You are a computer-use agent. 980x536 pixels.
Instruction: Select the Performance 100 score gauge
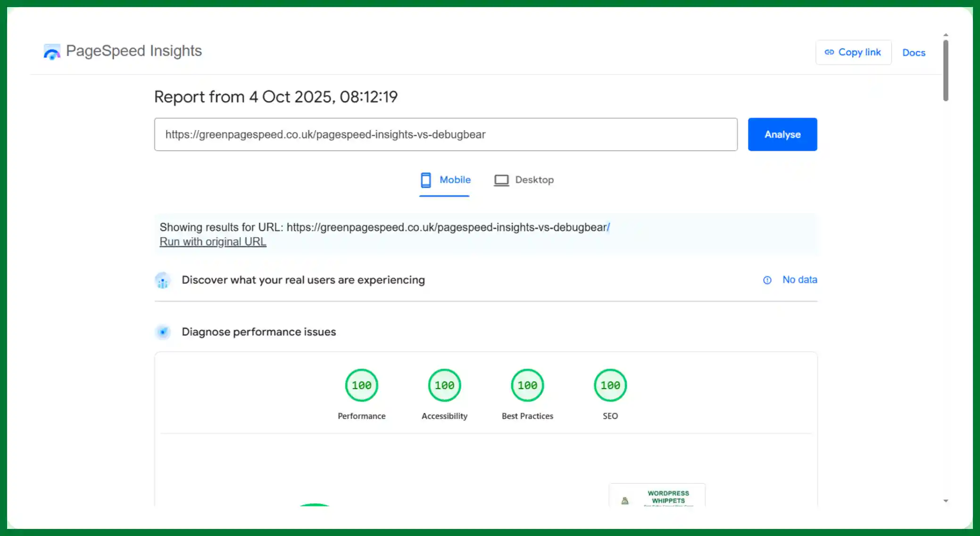pyautogui.click(x=362, y=386)
